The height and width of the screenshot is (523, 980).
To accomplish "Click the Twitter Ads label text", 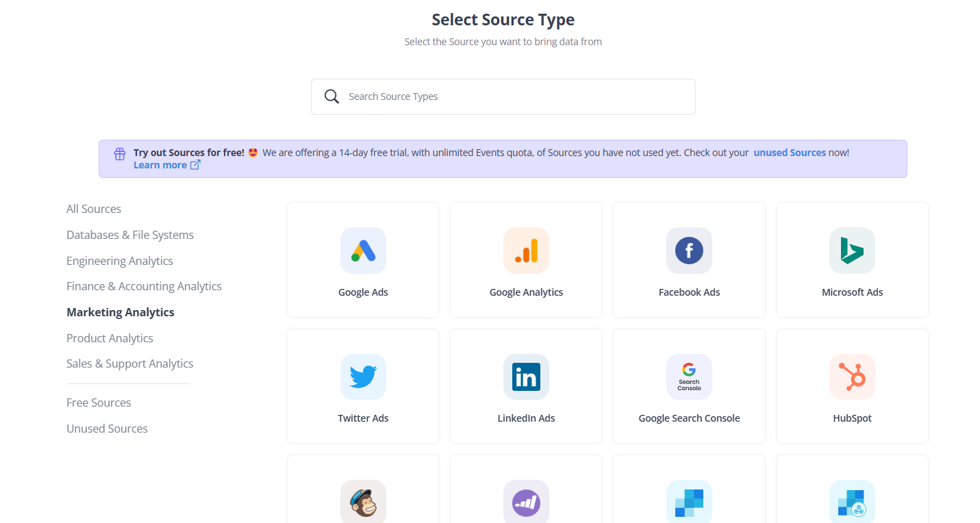I will [363, 418].
